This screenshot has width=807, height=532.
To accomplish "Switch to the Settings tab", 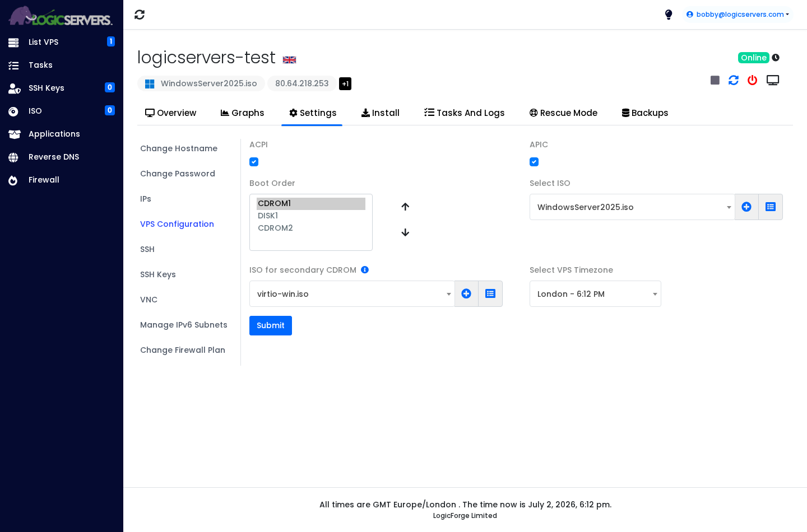I will [x=313, y=113].
